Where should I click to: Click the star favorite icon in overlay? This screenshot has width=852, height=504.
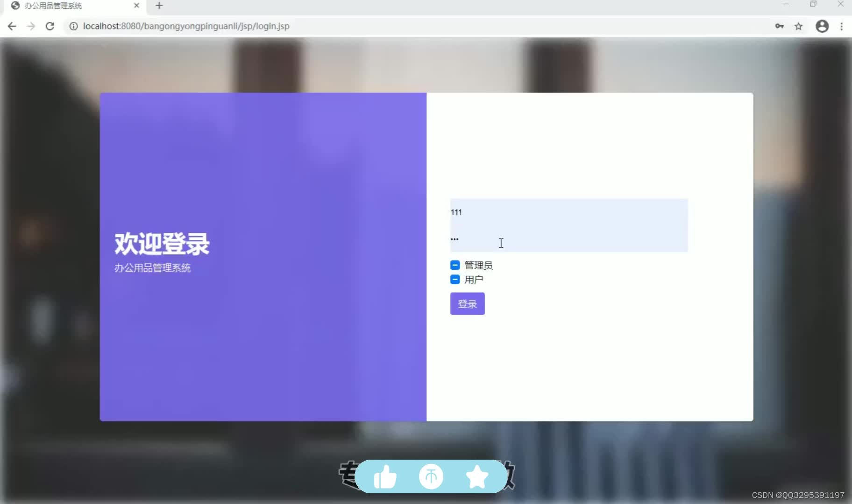[477, 477]
